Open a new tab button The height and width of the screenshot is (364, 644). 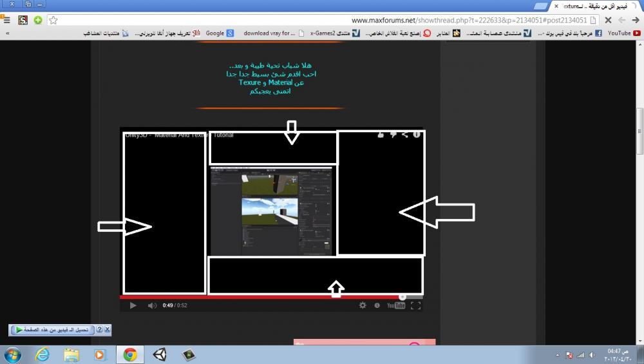pyautogui.click(x=541, y=6)
